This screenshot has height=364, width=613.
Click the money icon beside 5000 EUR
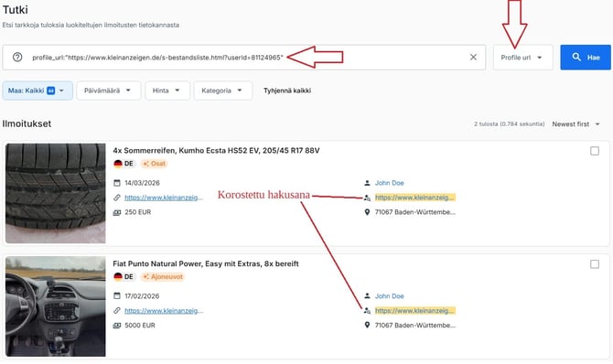click(116, 326)
